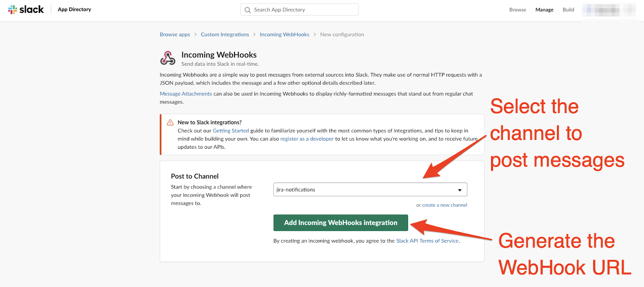Screen dimensions: 644x287
Task: Go to Browse apps breadcrumb
Action: coord(175,35)
